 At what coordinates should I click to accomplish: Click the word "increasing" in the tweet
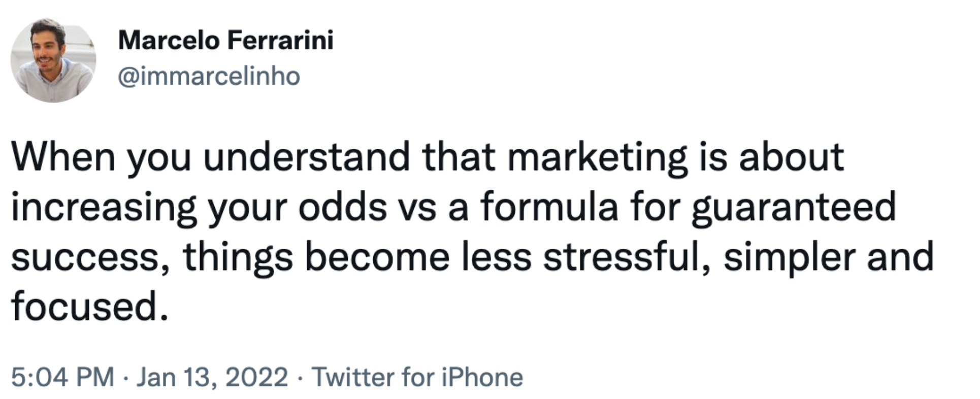[104, 209]
